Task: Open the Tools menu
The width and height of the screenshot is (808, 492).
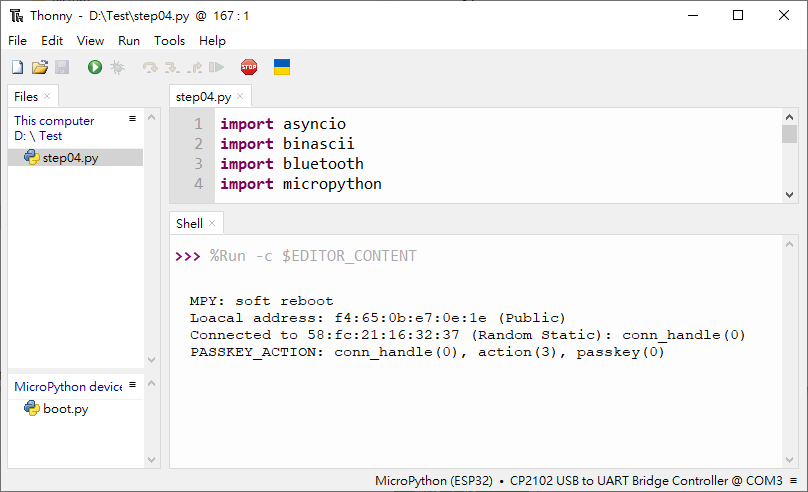Action: pyautogui.click(x=169, y=41)
